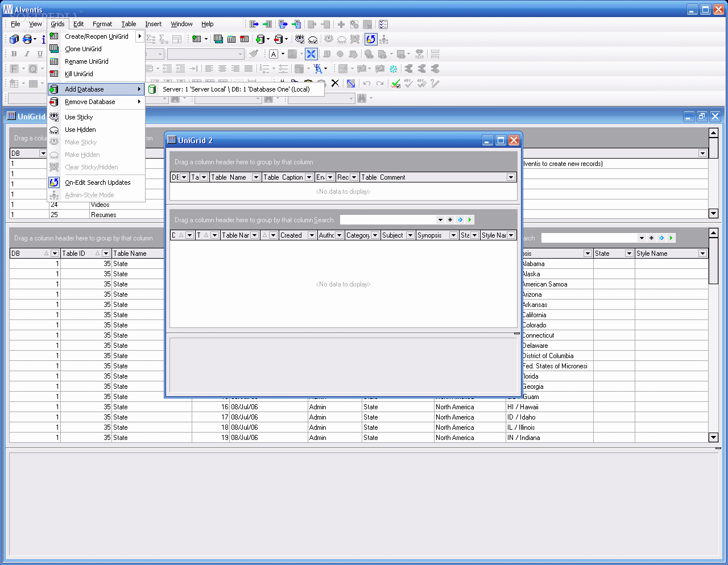Screen dimensions: 728x565
Task: Choose Remove Database from the Grids menu
Action: tap(96, 102)
